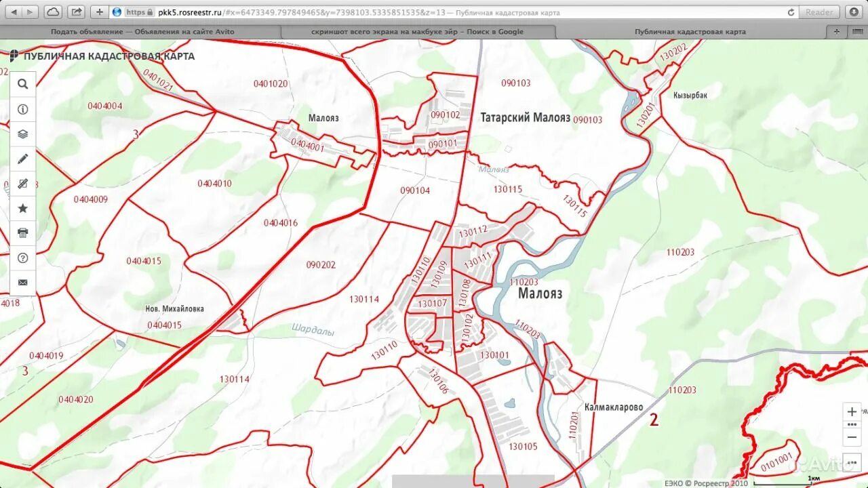
Task: Click the Татарский Малояз place name
Action: 526,117
